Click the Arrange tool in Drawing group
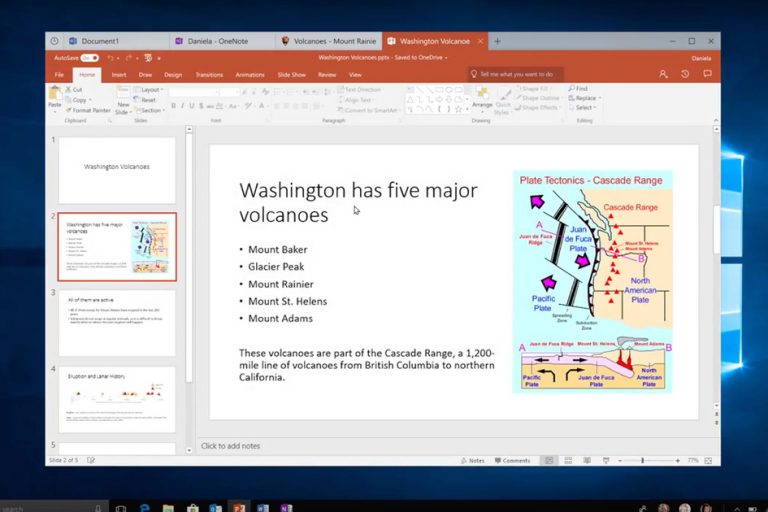This screenshot has height=512, width=768. tap(482, 99)
